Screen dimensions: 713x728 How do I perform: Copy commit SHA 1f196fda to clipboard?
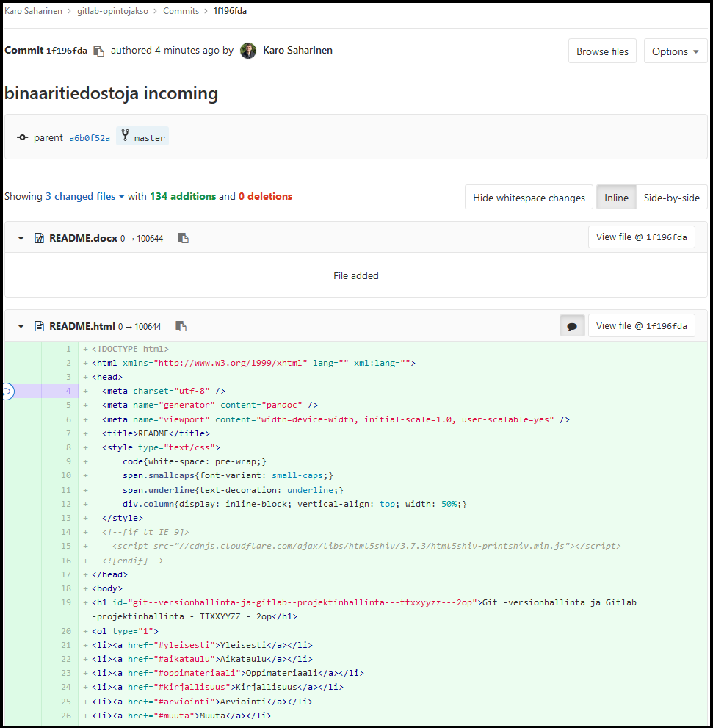[99, 51]
